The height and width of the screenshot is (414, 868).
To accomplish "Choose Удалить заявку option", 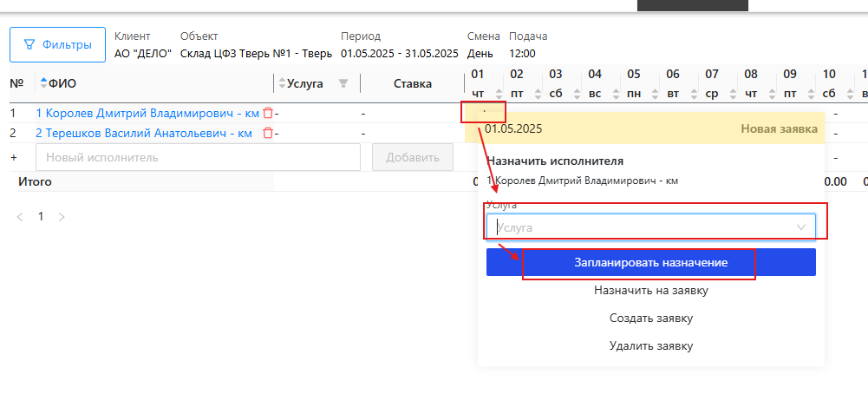I will coord(650,345).
